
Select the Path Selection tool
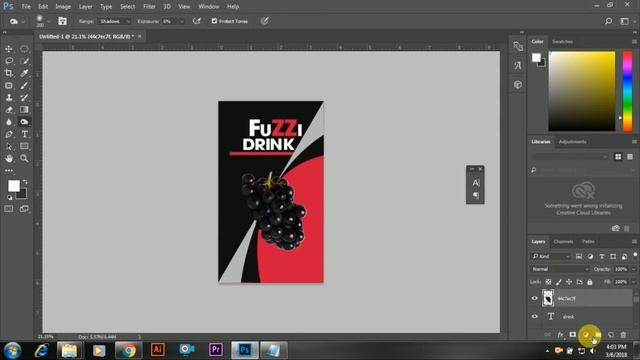click(9, 146)
